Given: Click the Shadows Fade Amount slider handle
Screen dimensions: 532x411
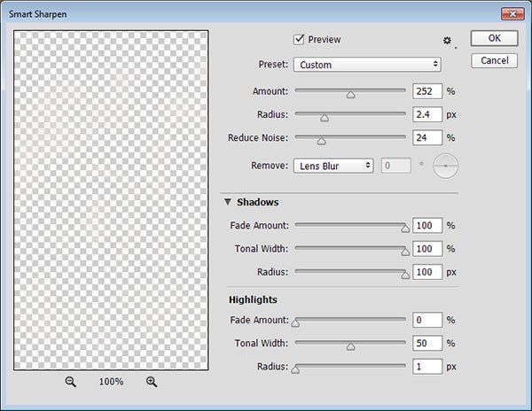Looking at the screenshot, I should [x=405, y=229].
